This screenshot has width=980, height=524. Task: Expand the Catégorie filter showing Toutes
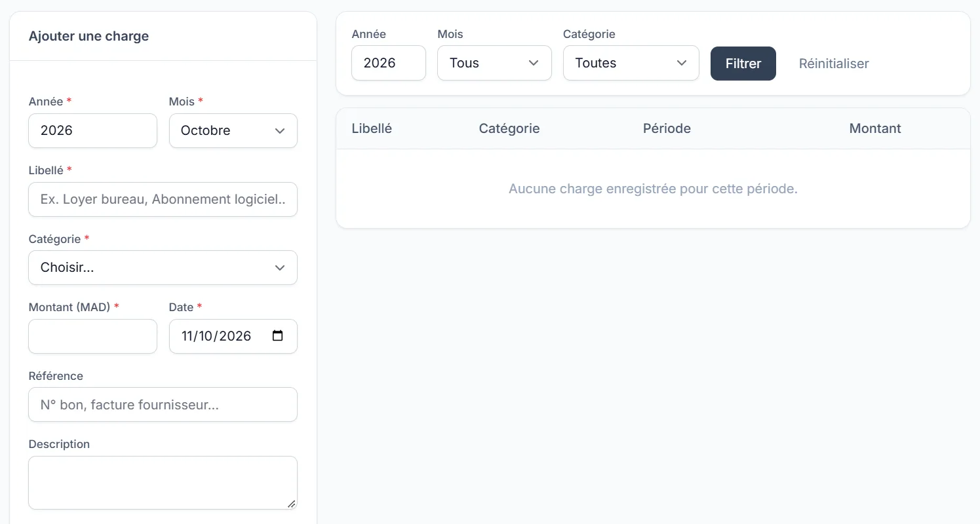click(631, 63)
